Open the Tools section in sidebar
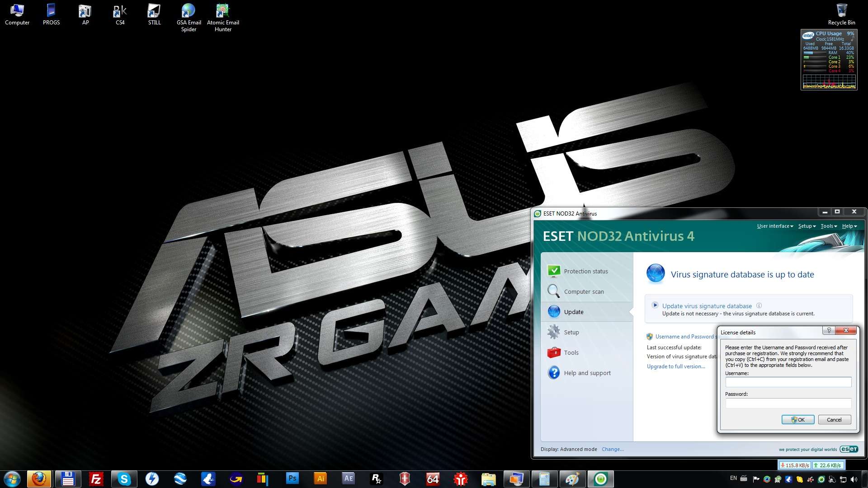868x488 pixels. coord(586,352)
